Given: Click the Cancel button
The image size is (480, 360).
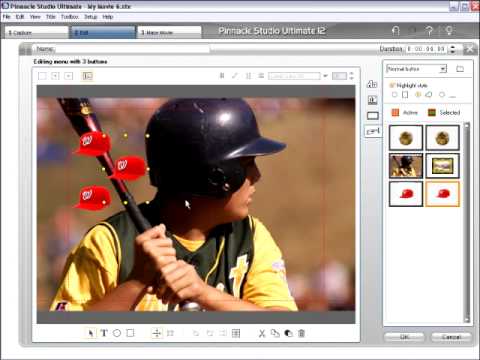Looking at the screenshot, I should coord(451,337).
